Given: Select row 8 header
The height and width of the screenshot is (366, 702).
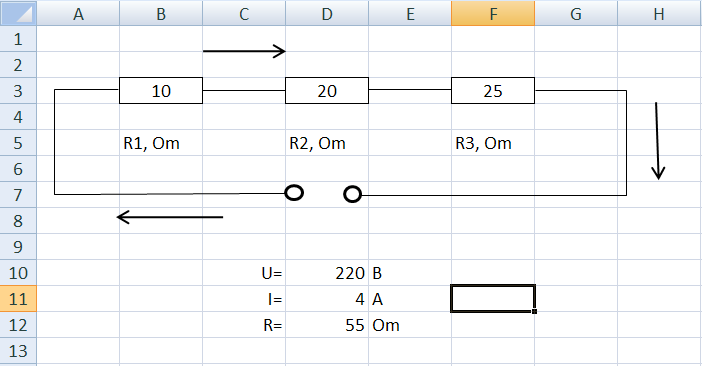Looking at the screenshot, I should click(18, 221).
